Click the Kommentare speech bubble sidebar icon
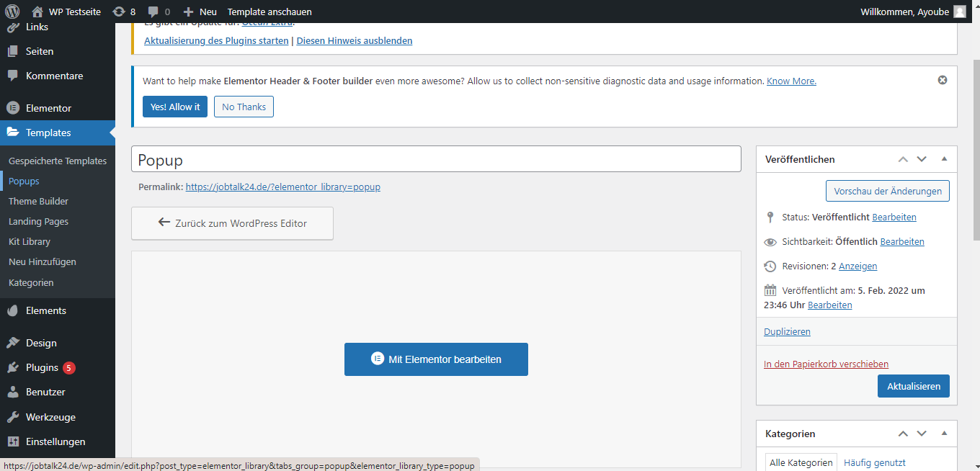Screen dimensions: 980x471 point(13,76)
